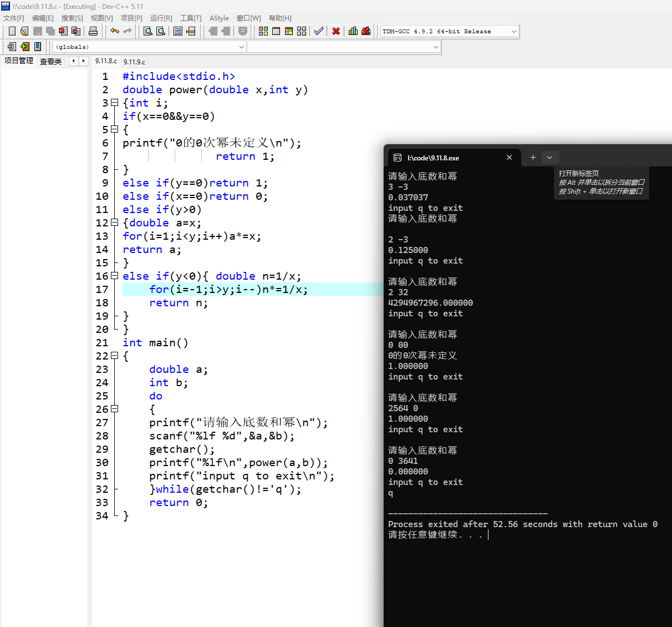Click the Run program toolbar icon
Image resolution: width=672 pixels, height=627 pixels.
click(x=276, y=31)
